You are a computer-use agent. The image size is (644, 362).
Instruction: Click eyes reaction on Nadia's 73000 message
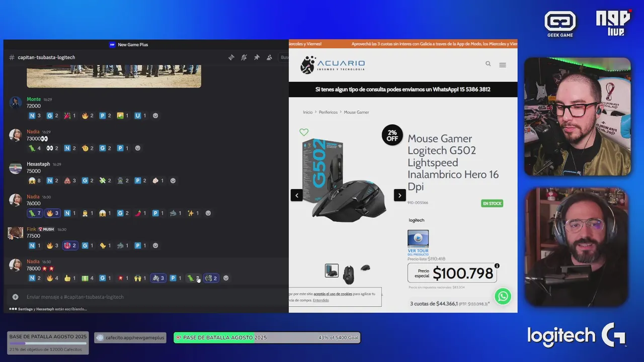coord(52,148)
